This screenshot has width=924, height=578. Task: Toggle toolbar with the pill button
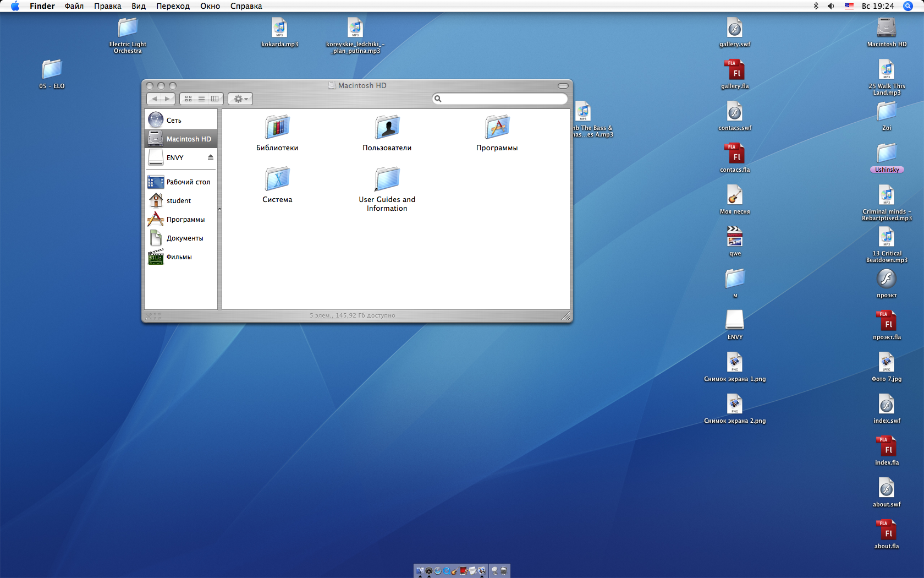[x=563, y=85]
